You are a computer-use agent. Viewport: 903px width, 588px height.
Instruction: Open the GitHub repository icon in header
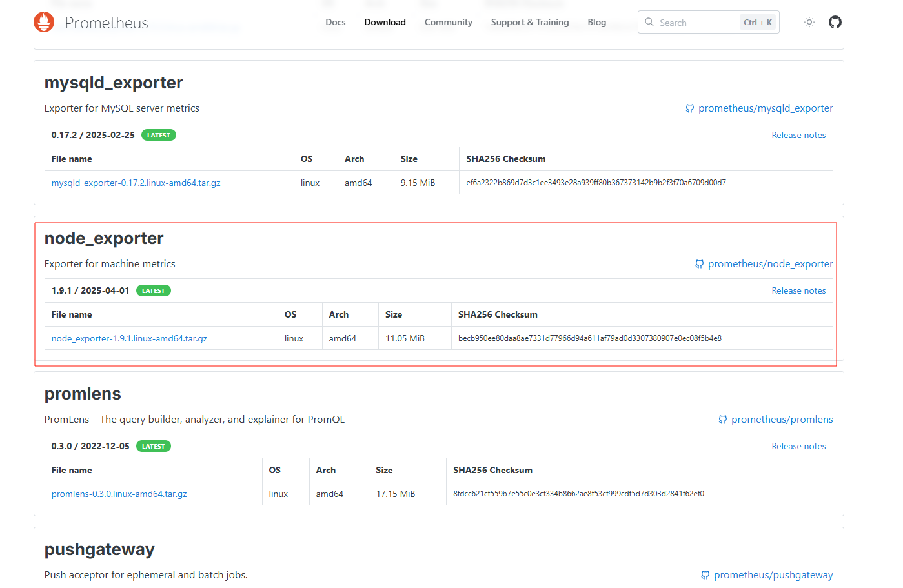coord(835,22)
